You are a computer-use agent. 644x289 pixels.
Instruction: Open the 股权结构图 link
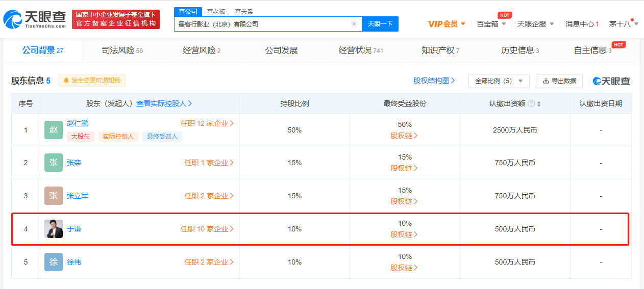pyautogui.click(x=434, y=81)
